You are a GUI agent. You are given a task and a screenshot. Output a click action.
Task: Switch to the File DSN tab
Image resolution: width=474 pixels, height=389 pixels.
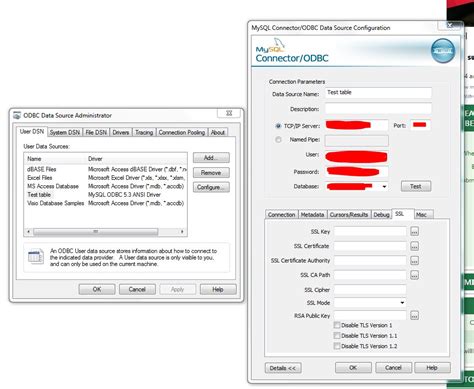[96, 133]
